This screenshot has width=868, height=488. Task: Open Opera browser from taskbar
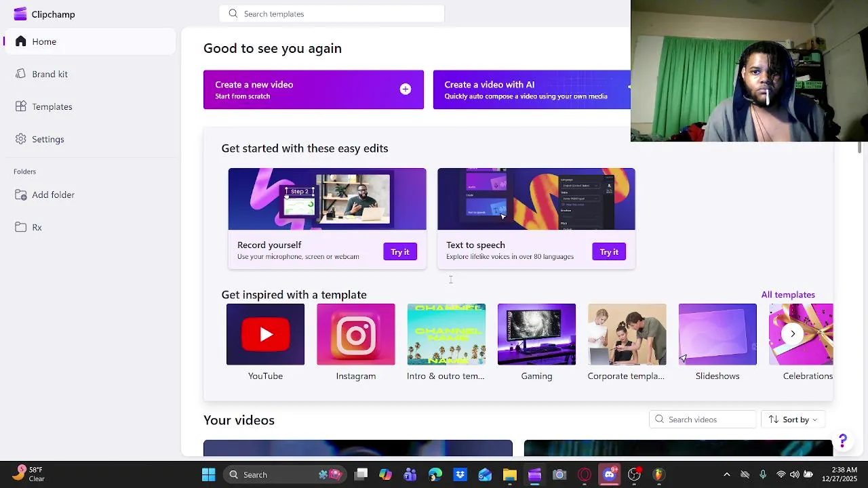coord(585,474)
